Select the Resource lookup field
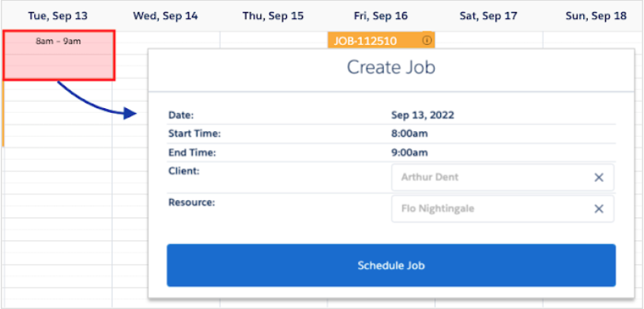The width and height of the screenshot is (644, 309). pyautogui.click(x=503, y=209)
